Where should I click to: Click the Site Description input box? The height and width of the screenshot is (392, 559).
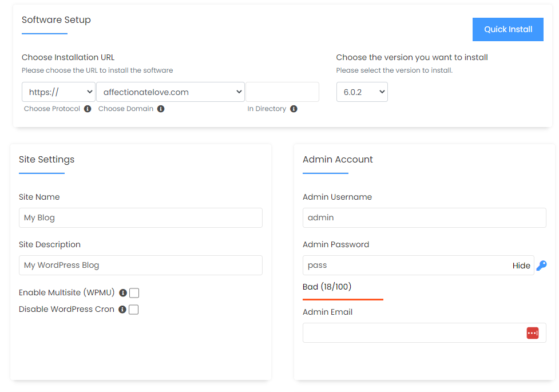[x=140, y=266]
